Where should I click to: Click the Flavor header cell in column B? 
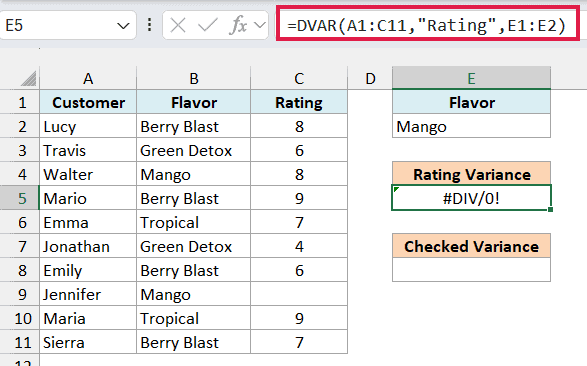194,103
